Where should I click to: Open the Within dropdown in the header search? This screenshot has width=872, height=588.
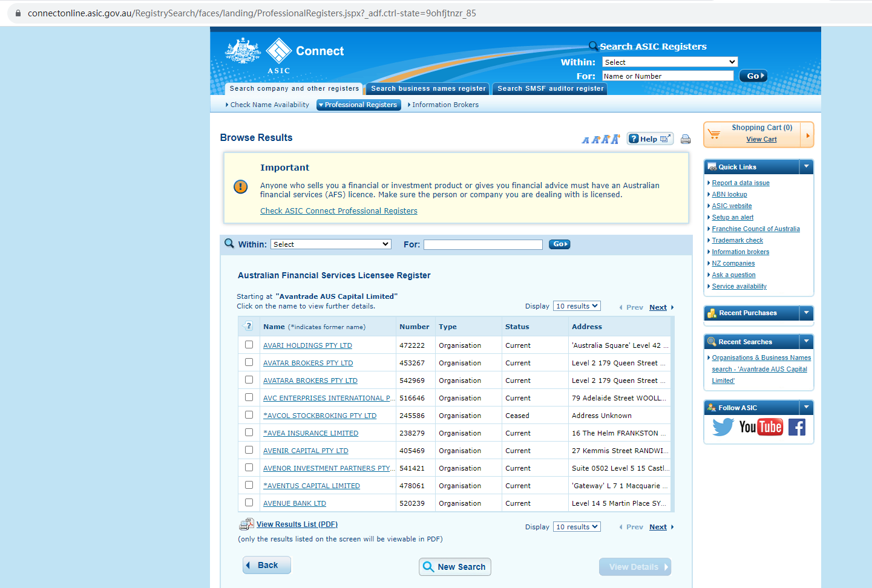670,62
